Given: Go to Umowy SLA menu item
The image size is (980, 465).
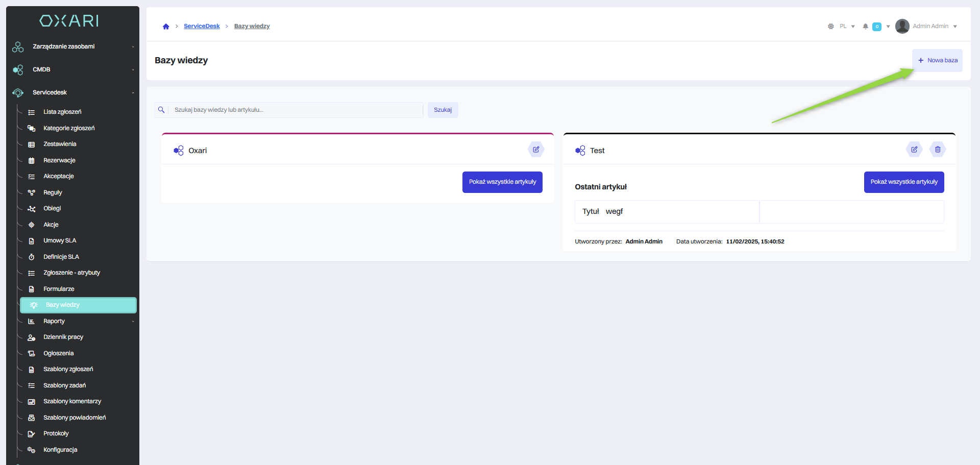Looking at the screenshot, I should pyautogui.click(x=60, y=240).
